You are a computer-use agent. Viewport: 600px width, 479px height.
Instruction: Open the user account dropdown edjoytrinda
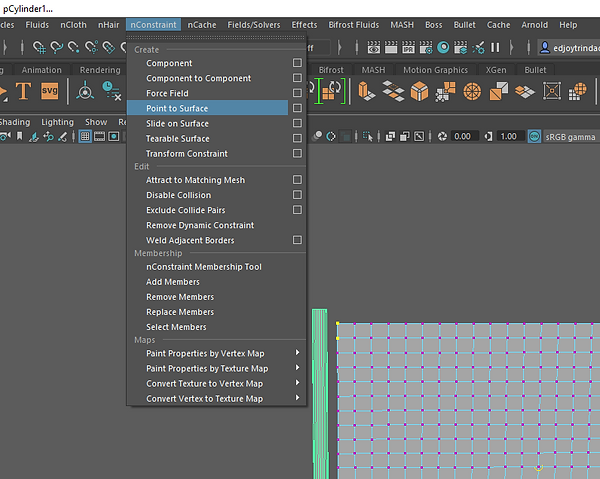[x=569, y=48]
